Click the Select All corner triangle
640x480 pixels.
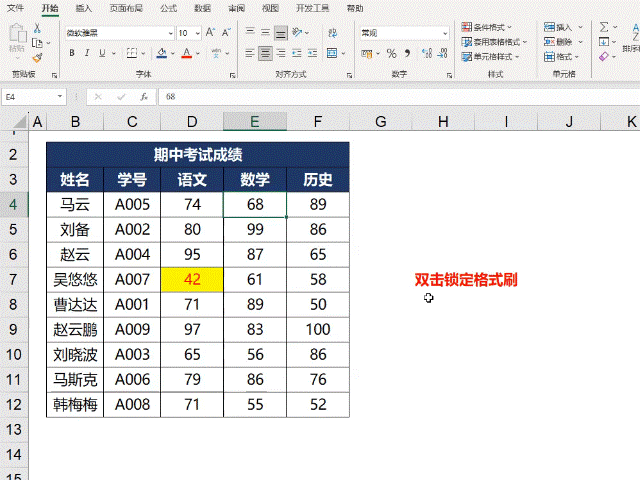coord(19,122)
